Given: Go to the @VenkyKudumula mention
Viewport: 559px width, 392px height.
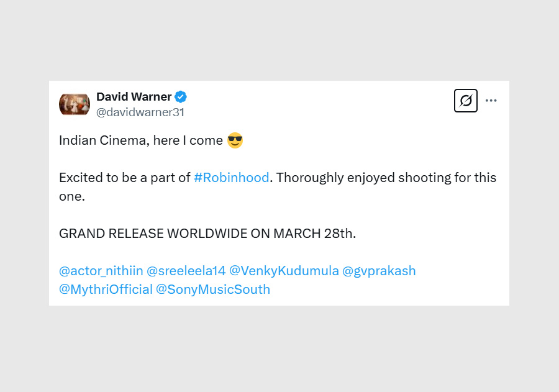Looking at the screenshot, I should coord(284,271).
